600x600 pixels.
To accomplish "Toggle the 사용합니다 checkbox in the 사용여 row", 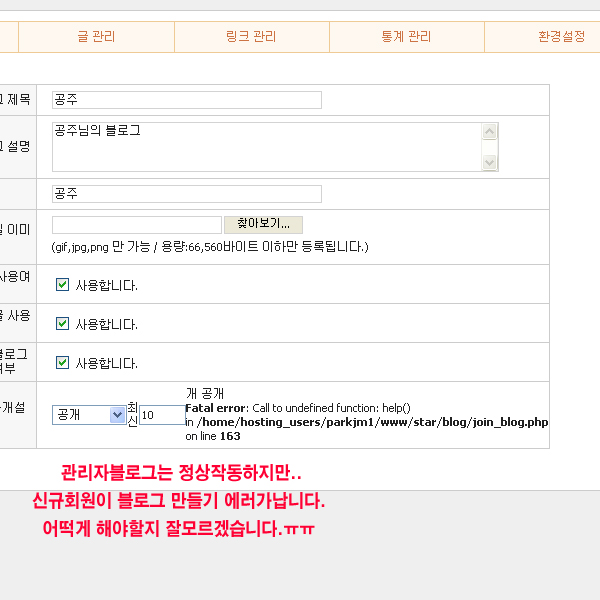I will pos(62,285).
